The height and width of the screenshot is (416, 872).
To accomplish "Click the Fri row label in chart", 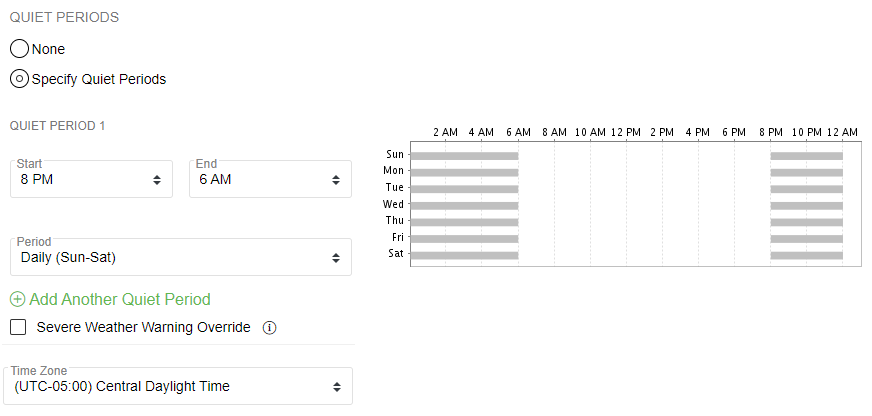I will click(398, 237).
